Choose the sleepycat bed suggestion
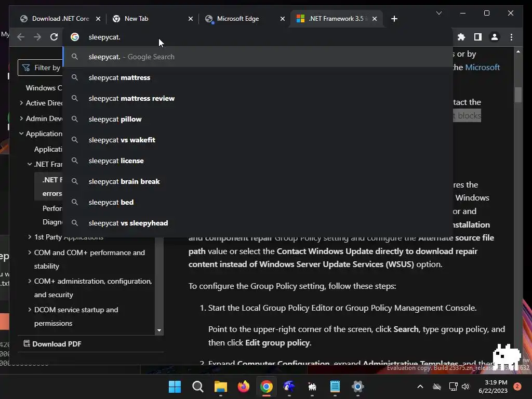 [x=258, y=202]
